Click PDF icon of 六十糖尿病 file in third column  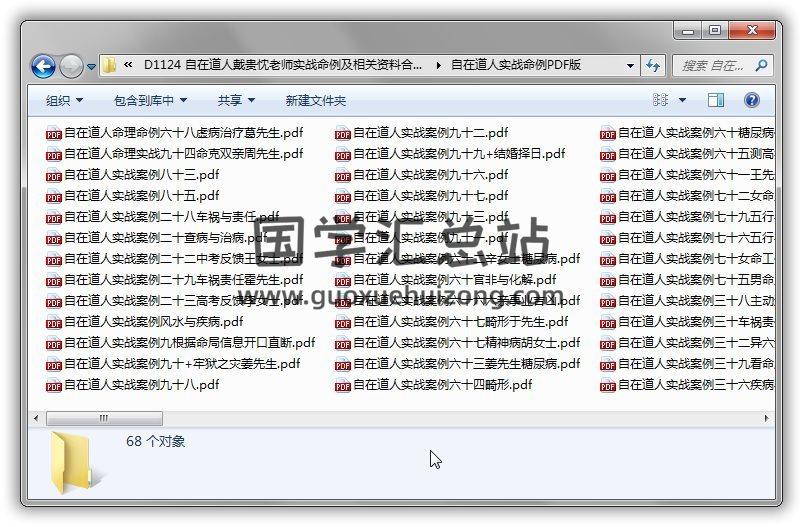tap(607, 134)
